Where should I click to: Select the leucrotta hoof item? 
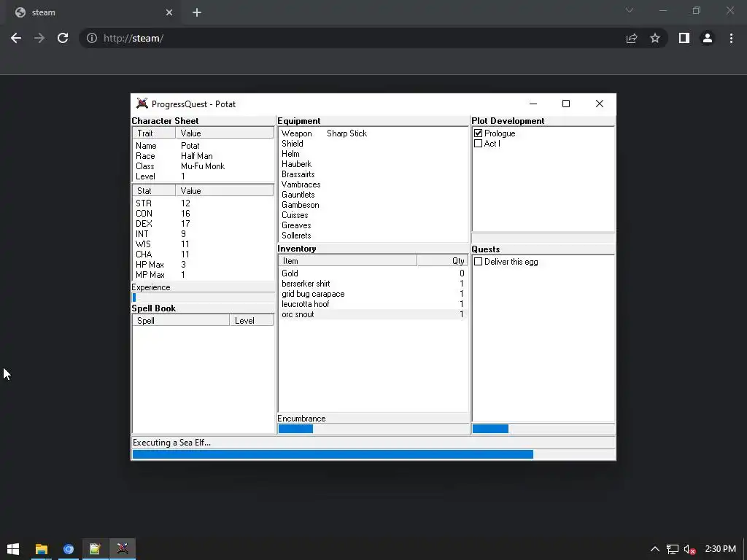[x=373, y=304]
